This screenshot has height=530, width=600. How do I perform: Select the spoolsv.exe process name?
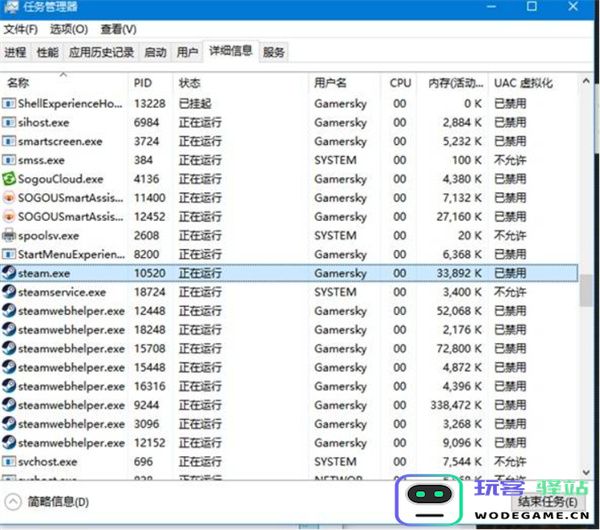48,236
